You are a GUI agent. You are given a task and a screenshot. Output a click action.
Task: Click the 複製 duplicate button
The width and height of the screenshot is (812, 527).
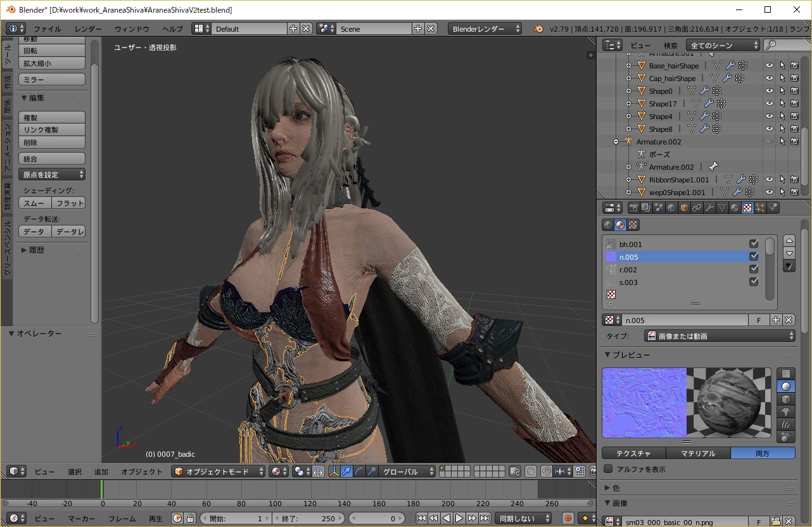52,117
